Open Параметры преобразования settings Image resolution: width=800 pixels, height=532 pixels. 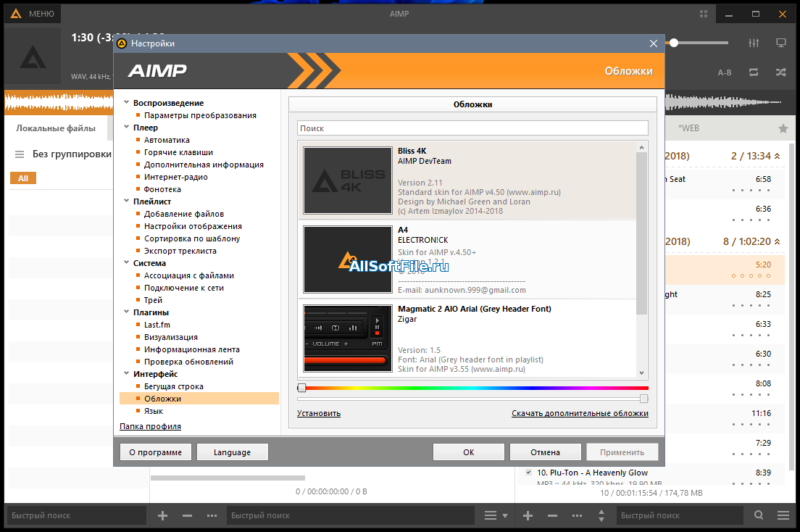[x=200, y=115]
